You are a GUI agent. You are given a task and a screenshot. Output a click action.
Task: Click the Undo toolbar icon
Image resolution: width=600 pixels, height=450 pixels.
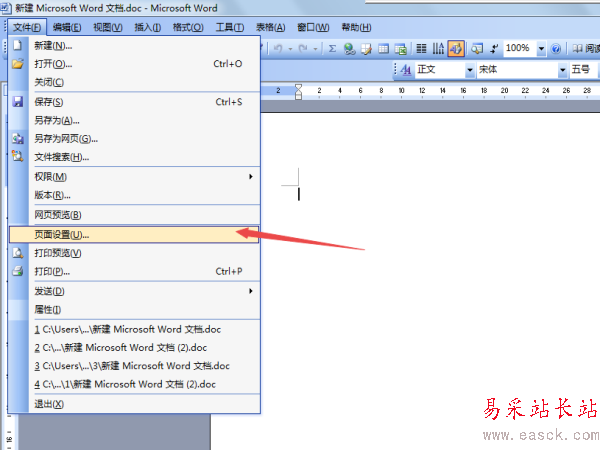278,49
